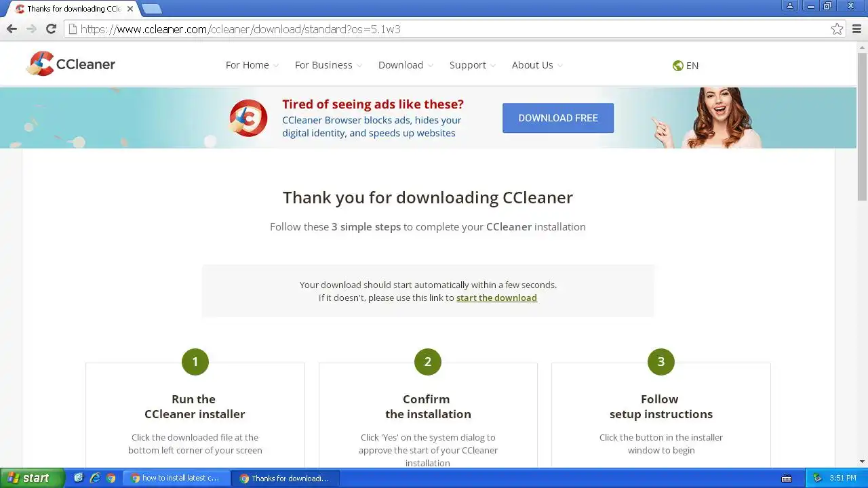Image resolution: width=868 pixels, height=488 pixels.
Task: Click the CCleaner logo in header
Action: 71,64
